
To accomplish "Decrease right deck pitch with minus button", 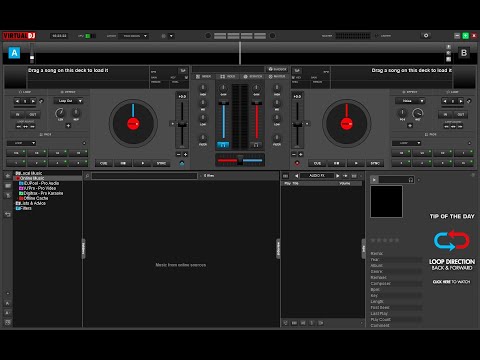I will 294,154.
